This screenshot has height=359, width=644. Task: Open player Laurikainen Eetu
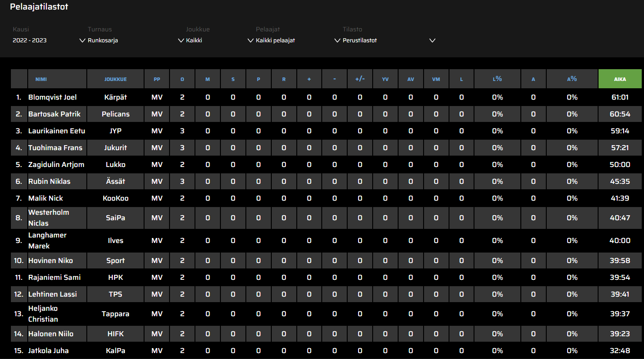click(x=57, y=131)
